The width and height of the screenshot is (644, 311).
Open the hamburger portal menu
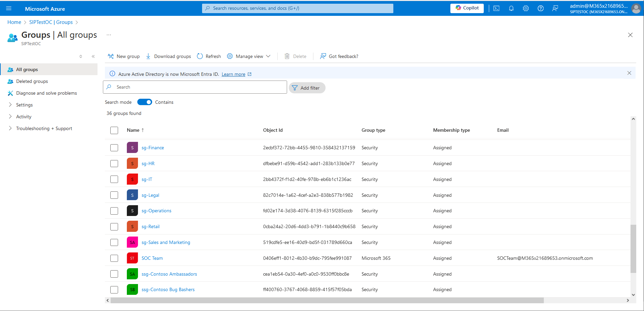9,8
